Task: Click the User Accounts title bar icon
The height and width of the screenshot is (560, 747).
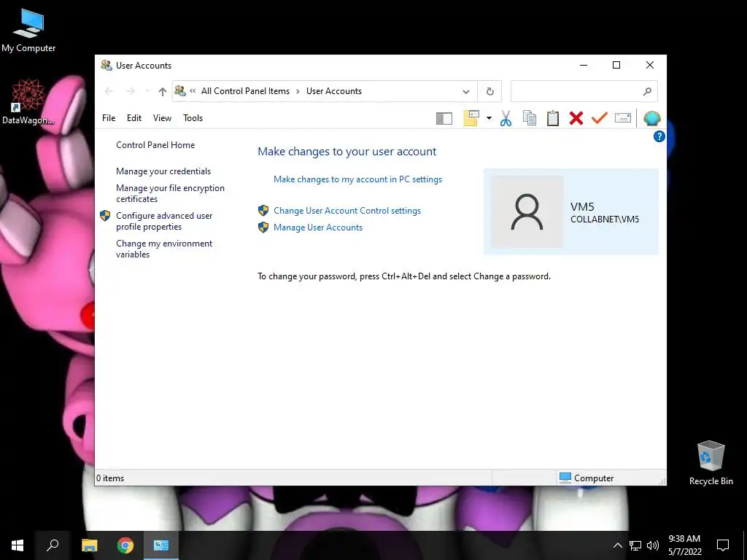Action: (107, 65)
